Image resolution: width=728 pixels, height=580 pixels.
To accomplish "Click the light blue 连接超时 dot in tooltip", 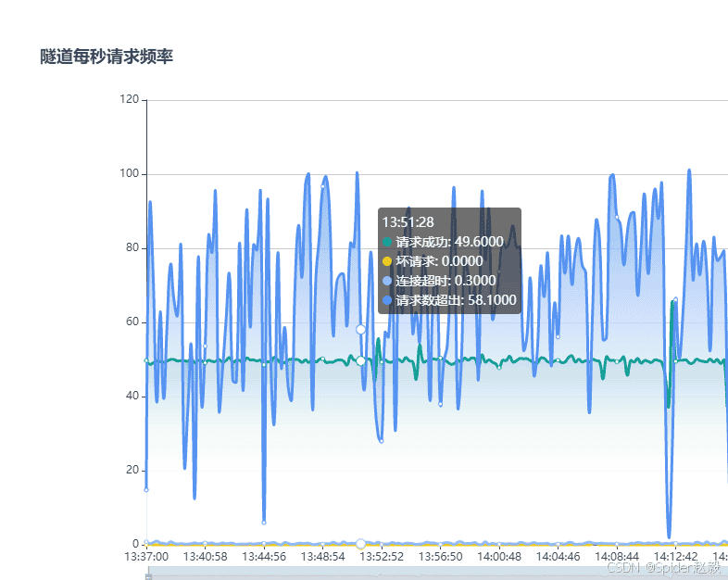I will point(387,281).
